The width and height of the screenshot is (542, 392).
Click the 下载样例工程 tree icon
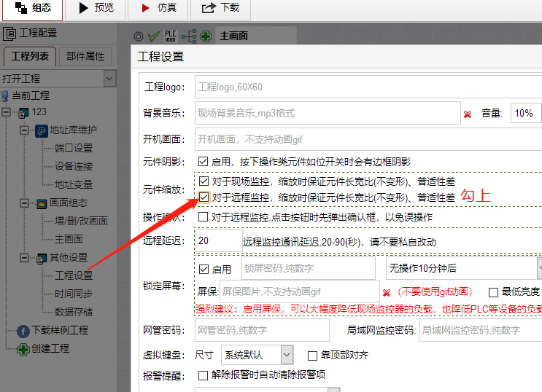tap(23, 331)
